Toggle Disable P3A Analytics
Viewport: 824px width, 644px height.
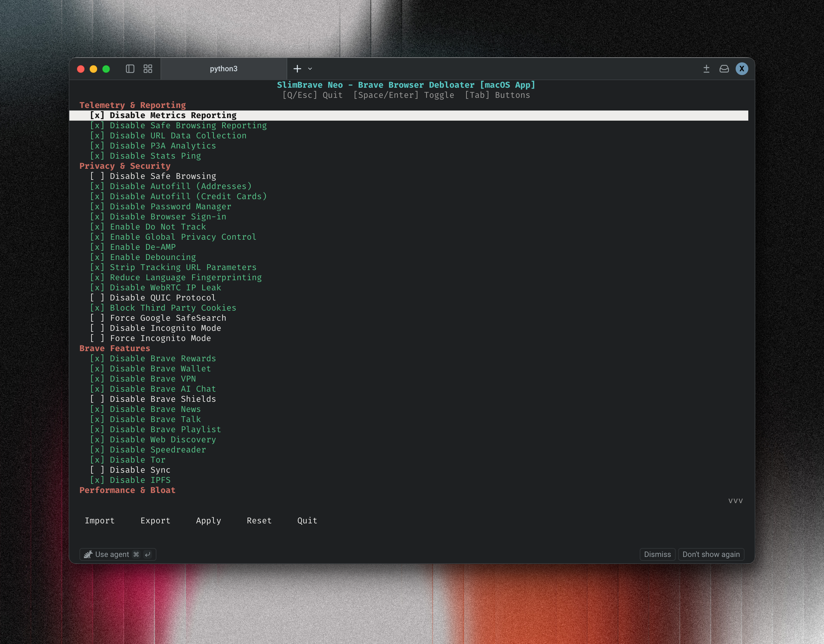(153, 146)
